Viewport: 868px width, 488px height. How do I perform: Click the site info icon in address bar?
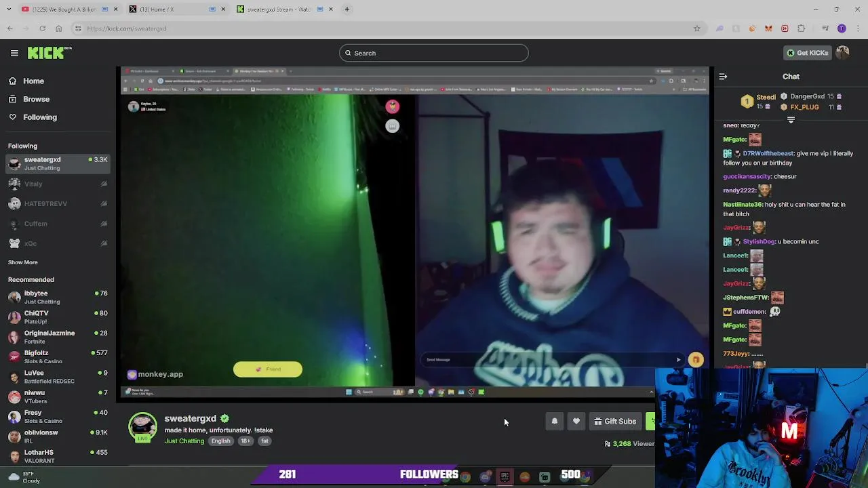point(79,28)
